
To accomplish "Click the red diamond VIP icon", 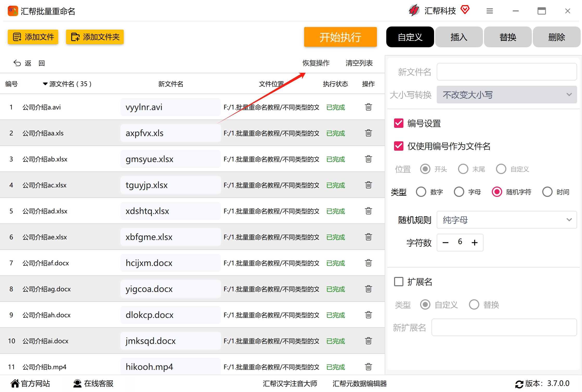I will 465,10.
